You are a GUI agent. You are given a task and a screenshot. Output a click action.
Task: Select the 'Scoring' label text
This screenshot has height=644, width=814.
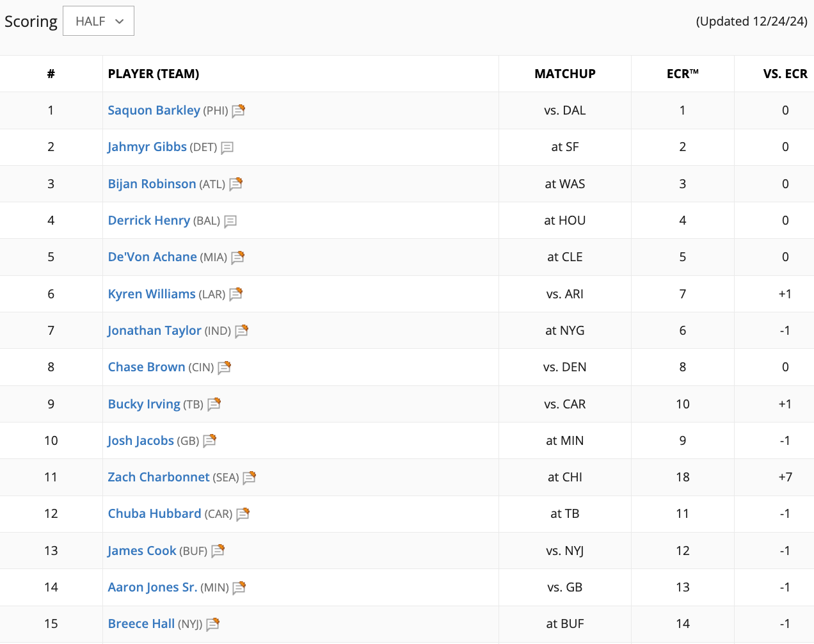(x=31, y=22)
